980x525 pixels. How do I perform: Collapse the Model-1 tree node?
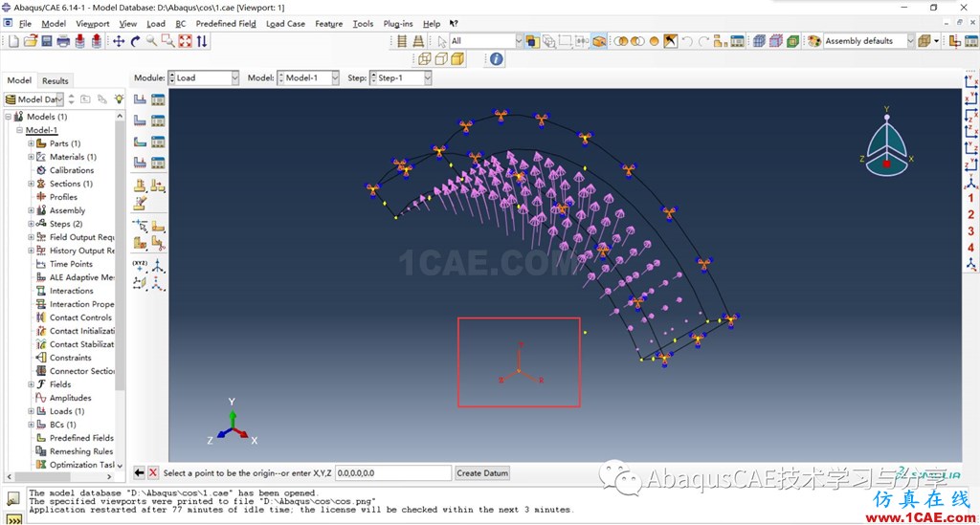coord(19,130)
